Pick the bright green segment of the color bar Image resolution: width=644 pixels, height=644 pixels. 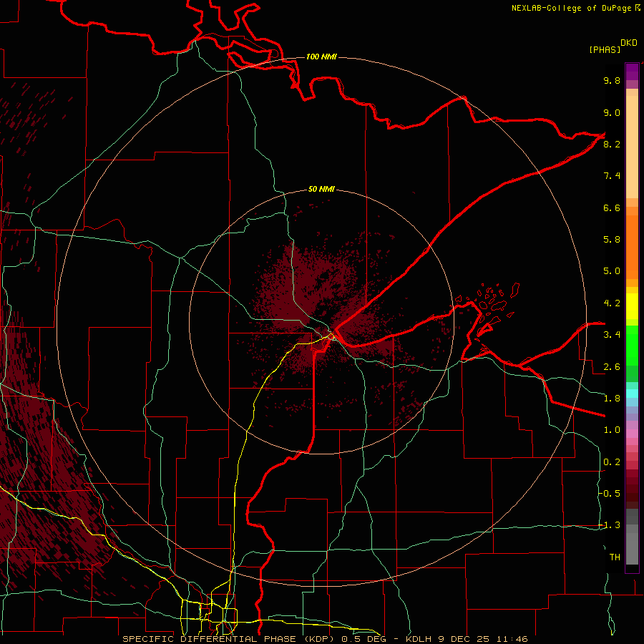click(x=632, y=347)
